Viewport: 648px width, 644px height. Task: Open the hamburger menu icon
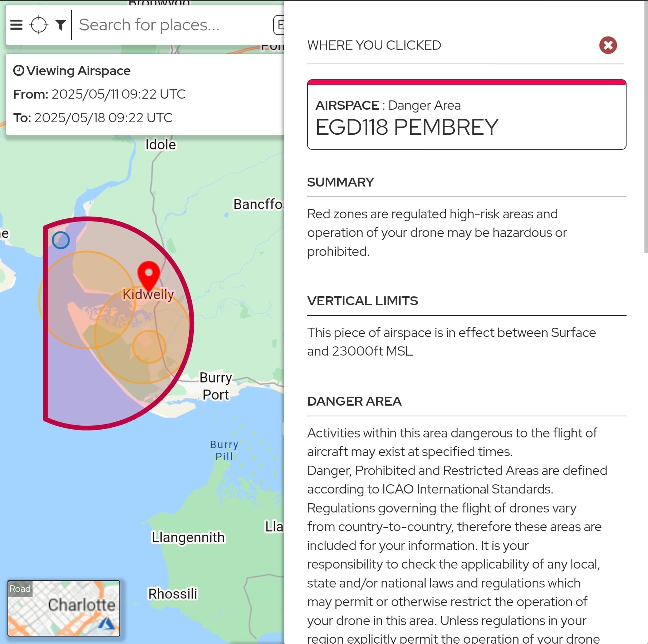point(16,25)
